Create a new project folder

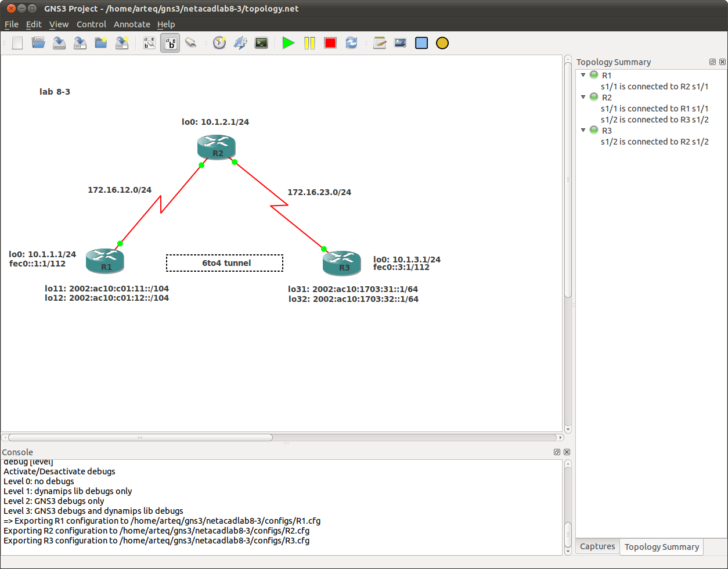click(x=101, y=43)
